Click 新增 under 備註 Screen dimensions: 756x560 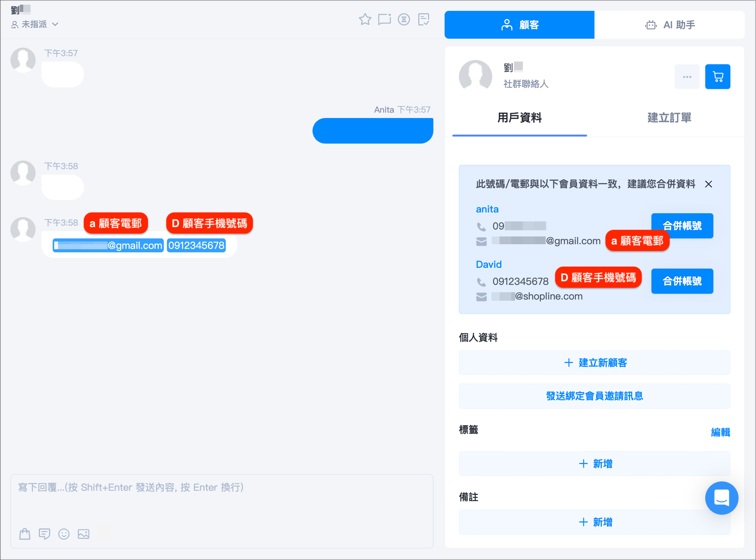(594, 522)
